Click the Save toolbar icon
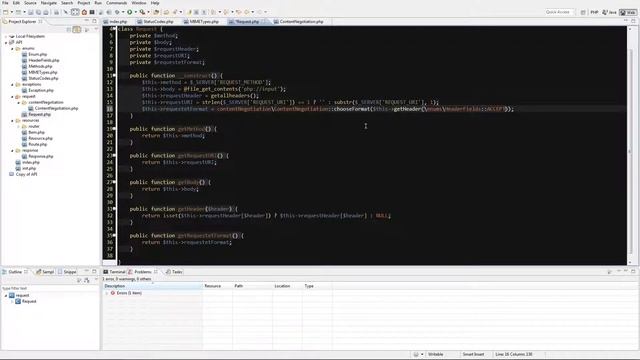Image resolution: width=640 pixels, height=360 pixels. 31,12
